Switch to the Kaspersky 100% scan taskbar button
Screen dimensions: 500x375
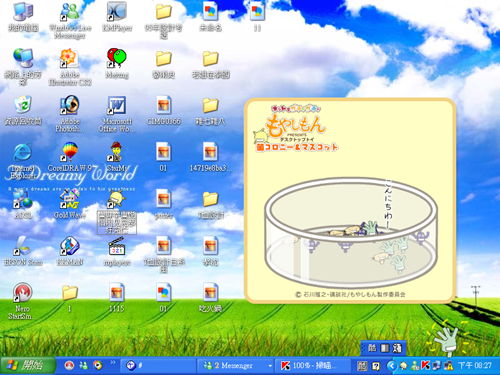pyautogui.click(x=313, y=366)
